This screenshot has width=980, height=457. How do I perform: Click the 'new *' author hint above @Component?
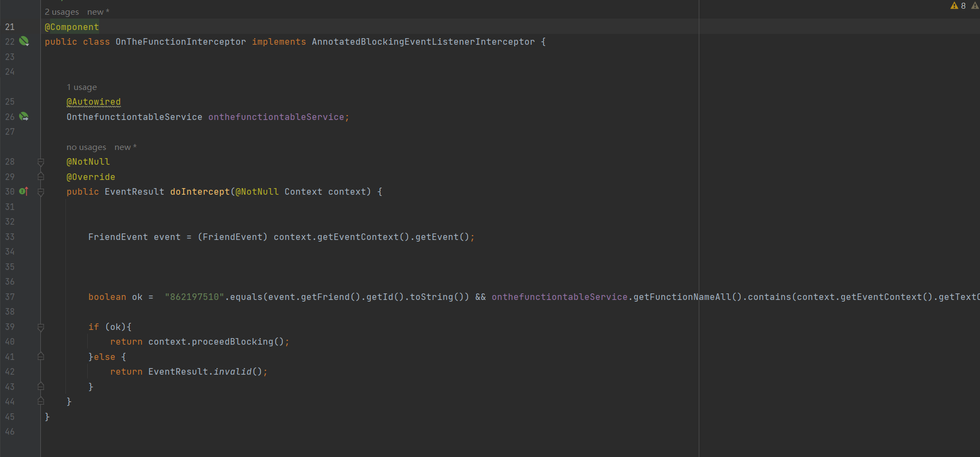[x=98, y=11]
